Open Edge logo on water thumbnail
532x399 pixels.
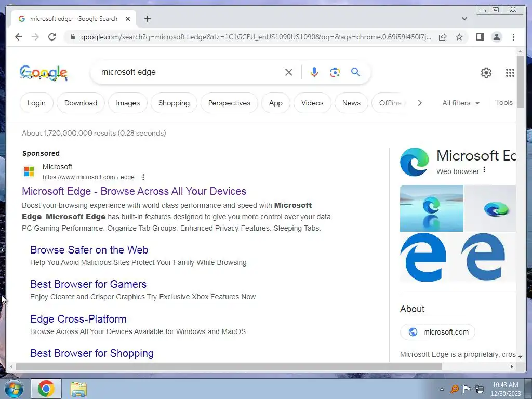[x=432, y=208]
